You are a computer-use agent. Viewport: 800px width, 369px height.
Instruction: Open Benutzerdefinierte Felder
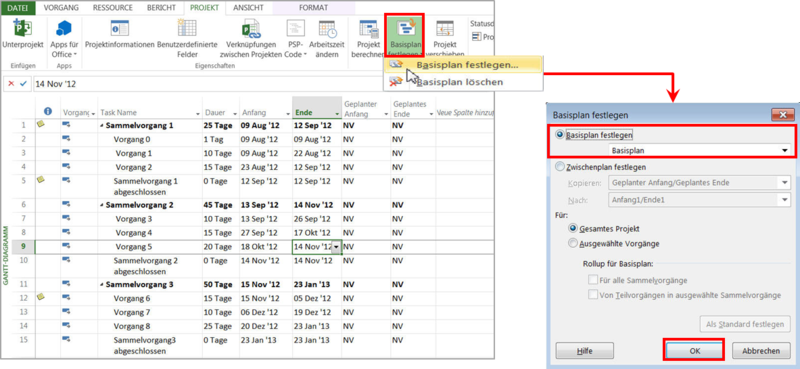pos(187,39)
